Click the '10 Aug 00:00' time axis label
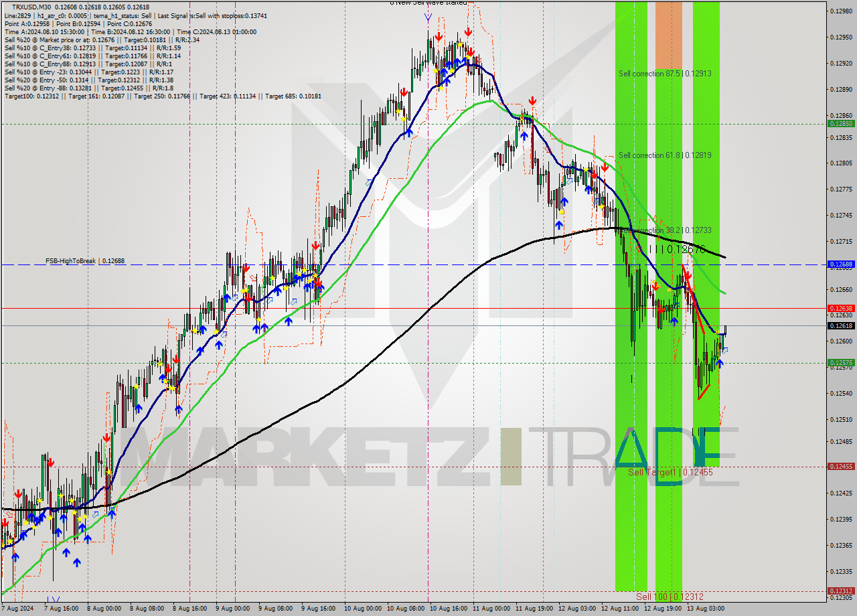Viewport: 857px width, 616px height. [x=362, y=609]
